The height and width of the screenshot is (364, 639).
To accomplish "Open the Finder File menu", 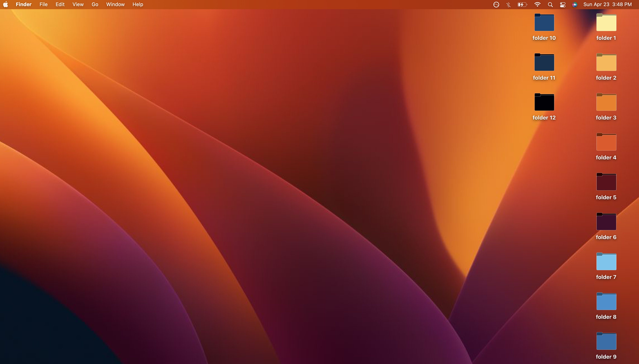I will (43, 4).
